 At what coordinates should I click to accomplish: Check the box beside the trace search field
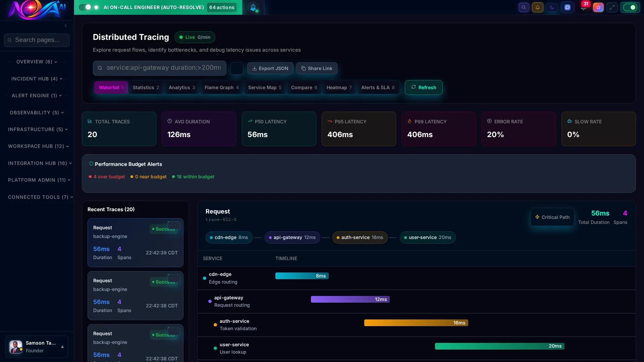coord(236,68)
